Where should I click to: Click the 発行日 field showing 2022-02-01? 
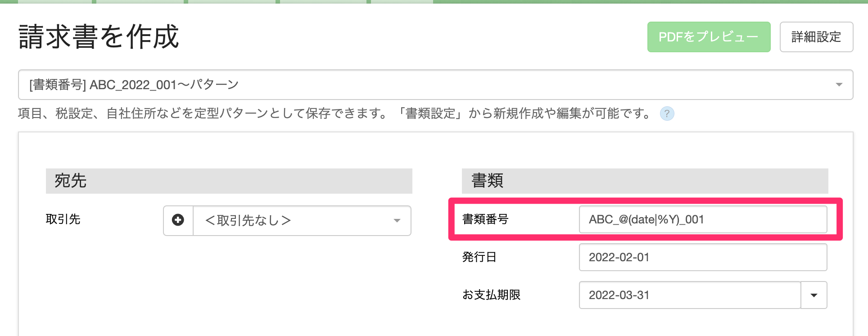(x=702, y=257)
